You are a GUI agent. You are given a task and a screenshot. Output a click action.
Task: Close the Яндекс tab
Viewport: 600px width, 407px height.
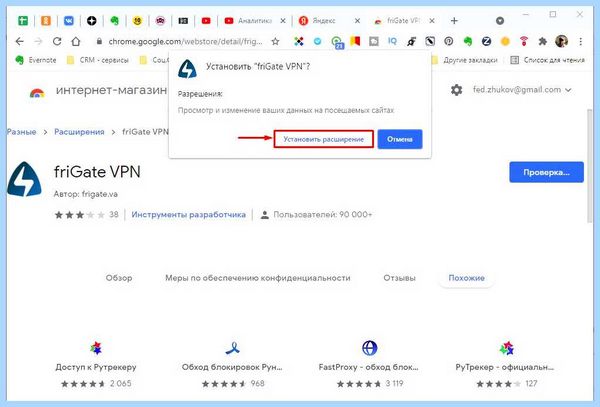(357, 21)
